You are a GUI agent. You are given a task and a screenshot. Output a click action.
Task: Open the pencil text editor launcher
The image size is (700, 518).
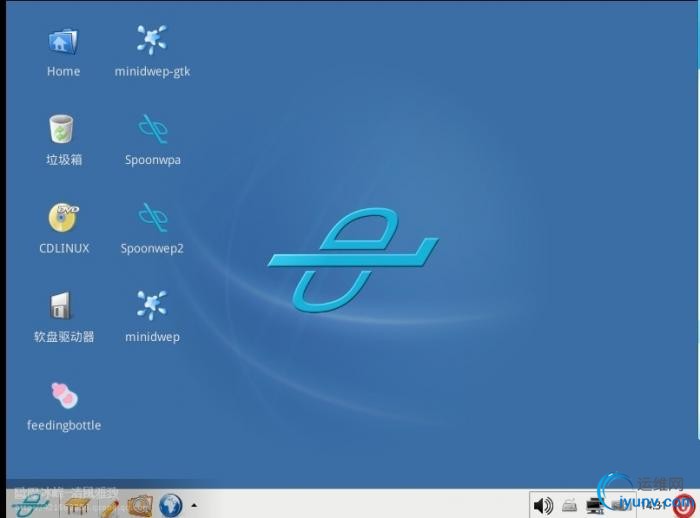(108, 507)
